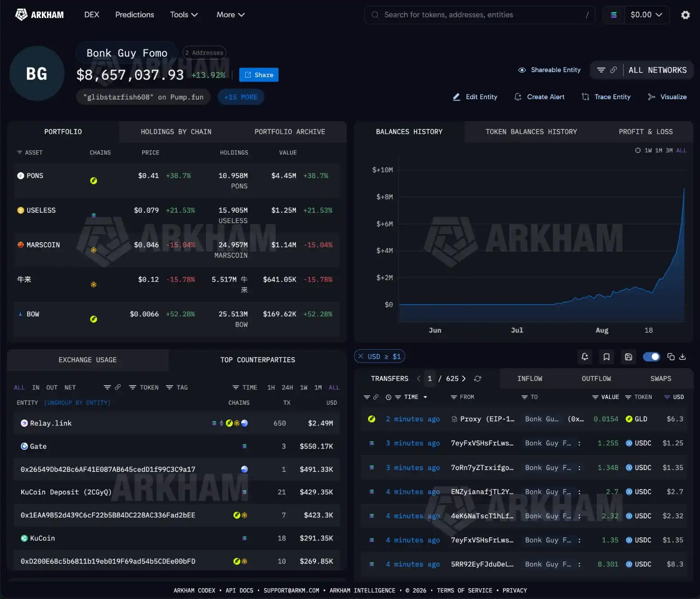Click the link icon in the transfers column header

[376, 397]
